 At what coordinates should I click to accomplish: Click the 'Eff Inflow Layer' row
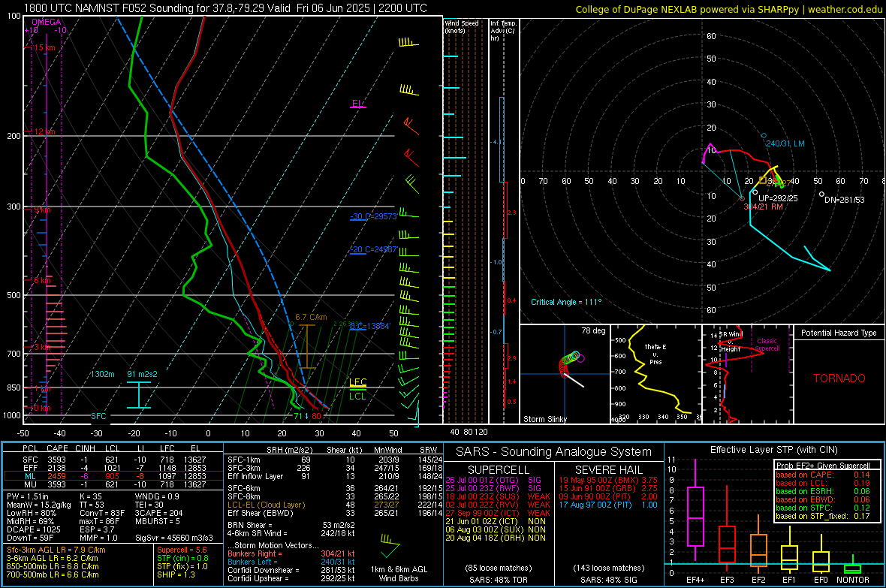[x=333, y=476]
